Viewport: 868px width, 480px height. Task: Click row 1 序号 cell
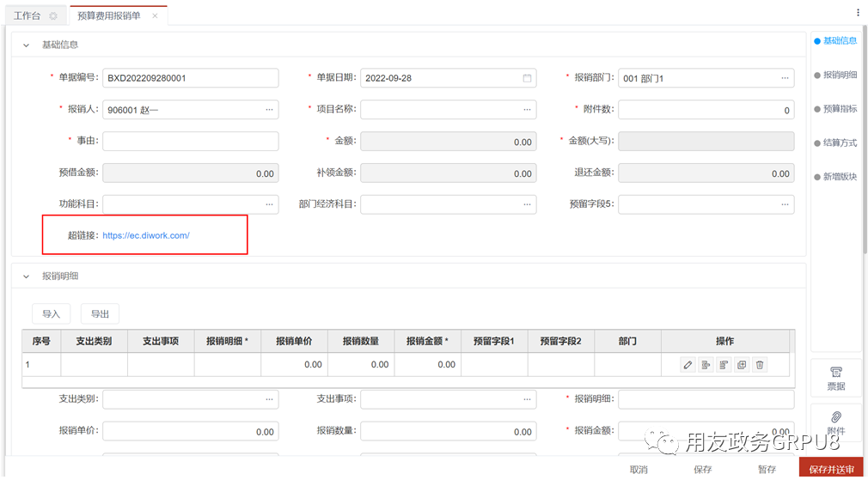41,365
